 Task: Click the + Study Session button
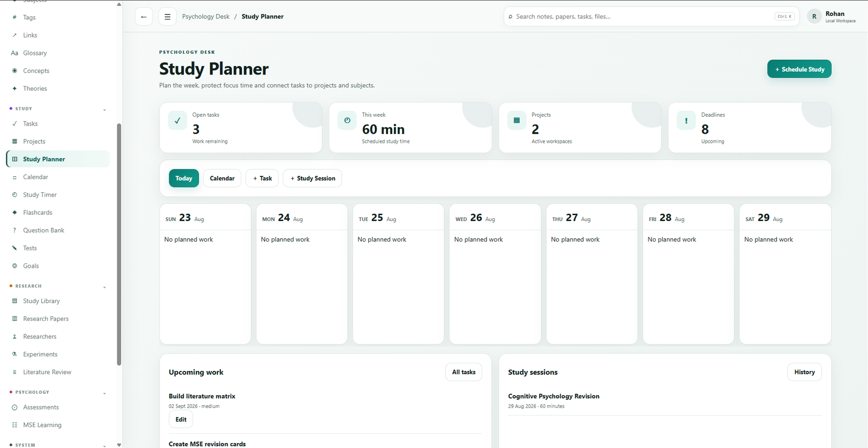tap(312, 179)
